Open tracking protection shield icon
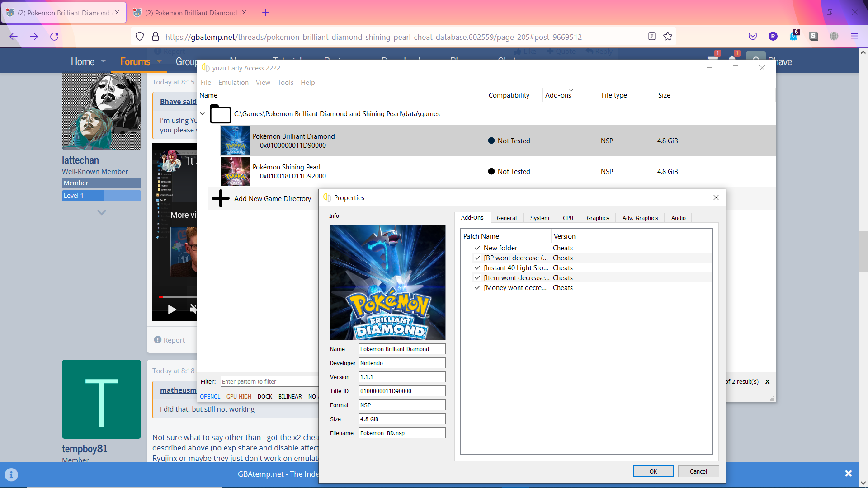The width and height of the screenshot is (868, 488). [140, 37]
